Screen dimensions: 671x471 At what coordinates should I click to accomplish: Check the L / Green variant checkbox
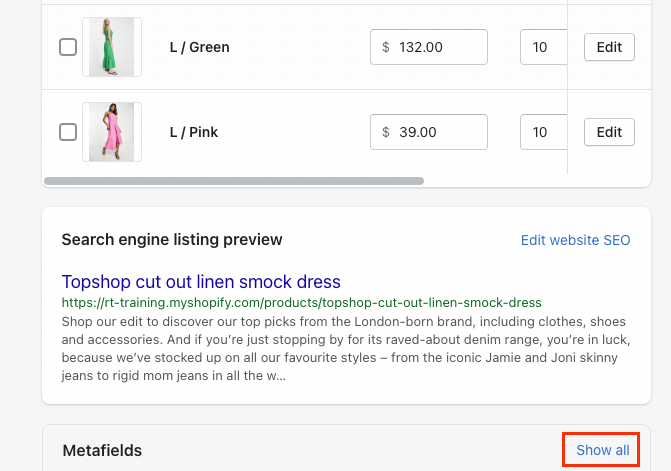(68, 47)
